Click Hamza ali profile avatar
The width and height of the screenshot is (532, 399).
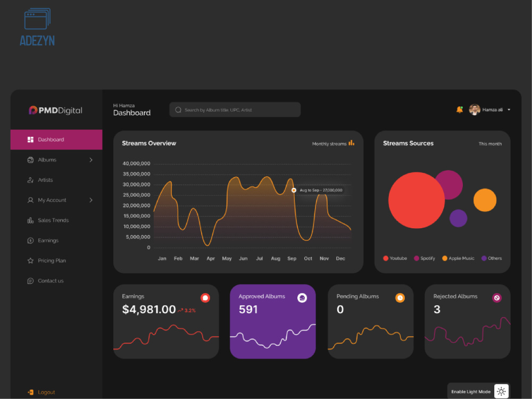pyautogui.click(x=475, y=110)
